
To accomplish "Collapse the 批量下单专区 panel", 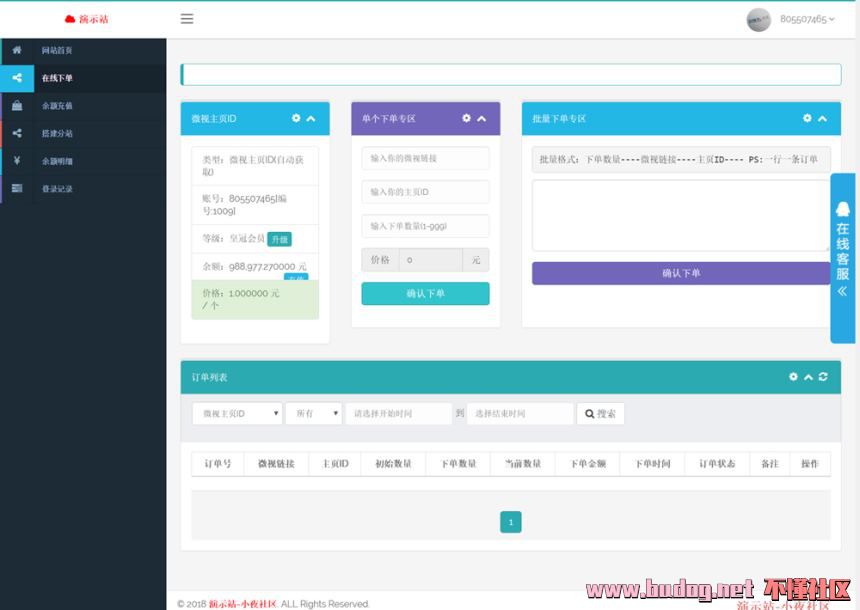I will (822, 118).
